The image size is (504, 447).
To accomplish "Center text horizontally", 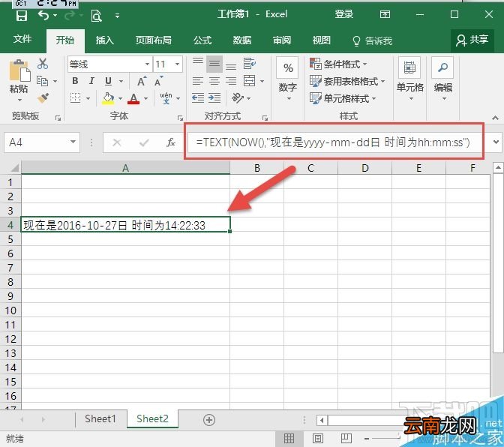I will pos(214,81).
